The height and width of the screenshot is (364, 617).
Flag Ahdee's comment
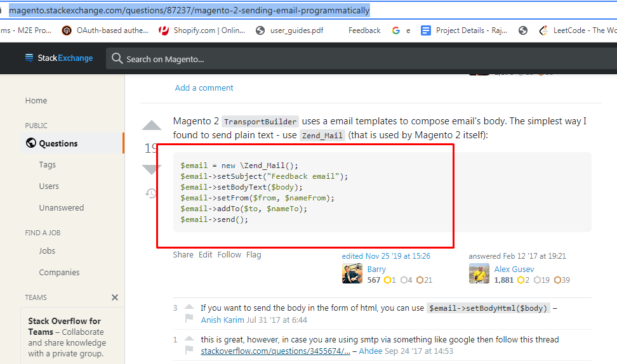189,351
